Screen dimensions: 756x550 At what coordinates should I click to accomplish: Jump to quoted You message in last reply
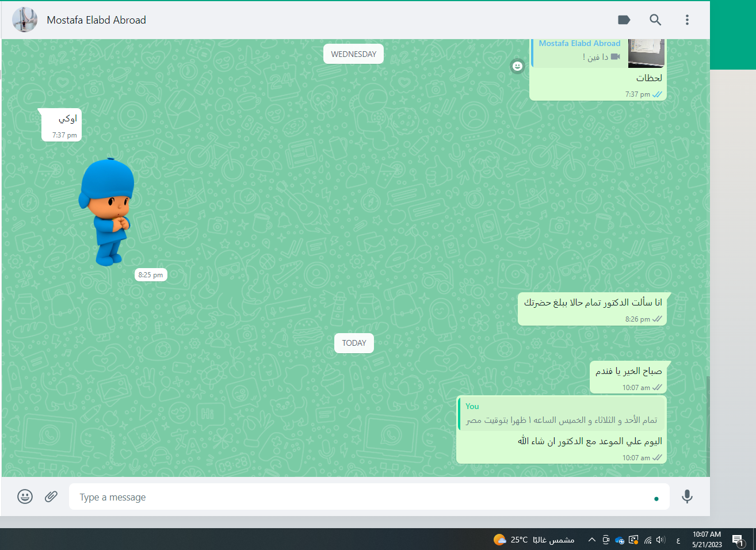point(563,414)
